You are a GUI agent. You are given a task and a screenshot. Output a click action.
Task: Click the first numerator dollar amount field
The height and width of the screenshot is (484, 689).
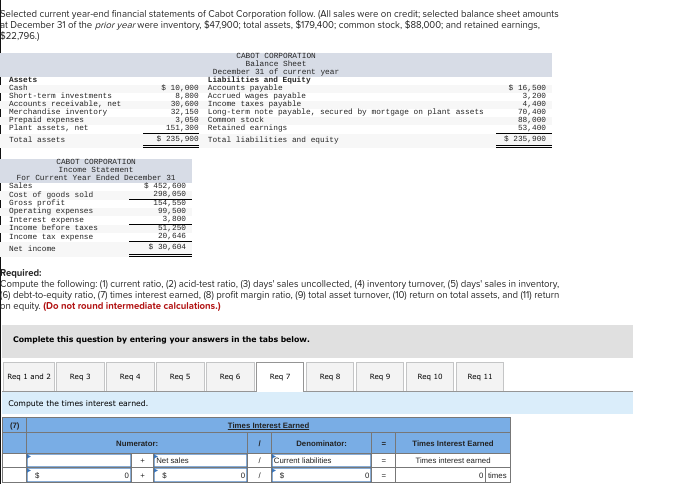point(79,475)
